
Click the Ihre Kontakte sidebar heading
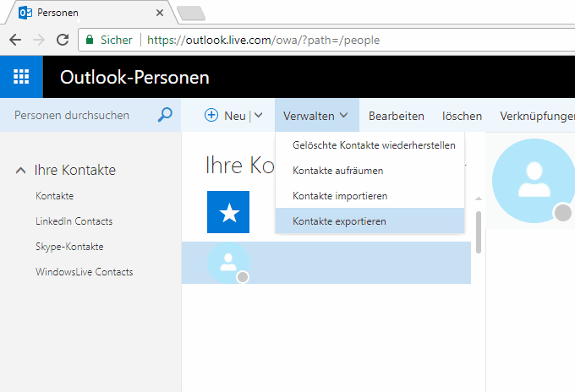tap(74, 170)
